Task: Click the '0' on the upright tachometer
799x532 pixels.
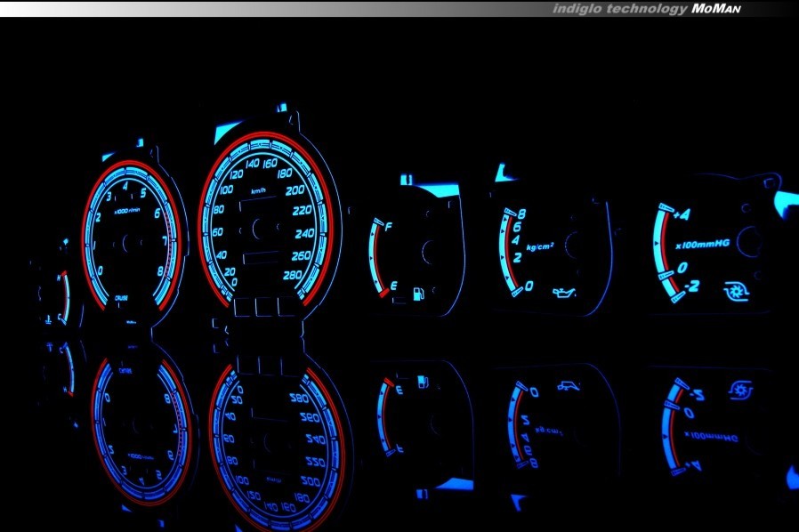Action: pyautogui.click(x=100, y=270)
